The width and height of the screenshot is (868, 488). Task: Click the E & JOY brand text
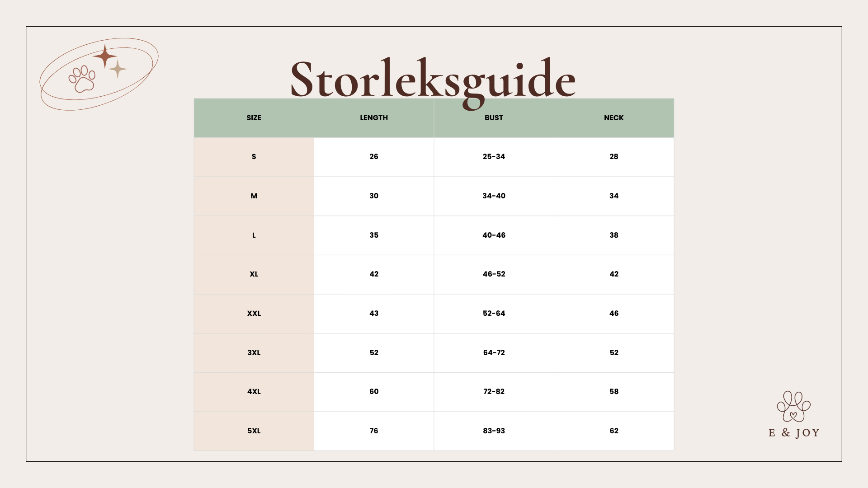794,433
